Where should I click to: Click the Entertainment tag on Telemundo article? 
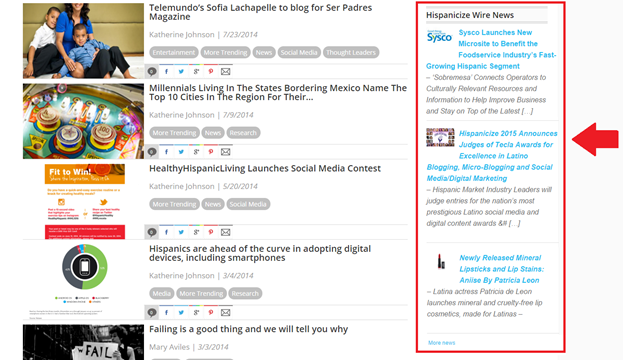coord(174,52)
